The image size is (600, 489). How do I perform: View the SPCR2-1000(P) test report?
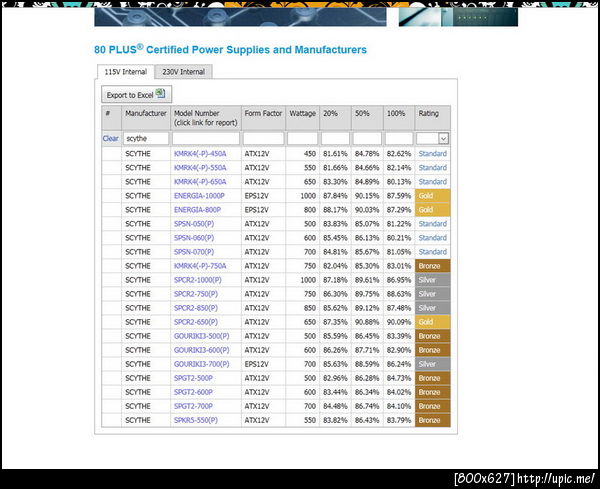198,280
